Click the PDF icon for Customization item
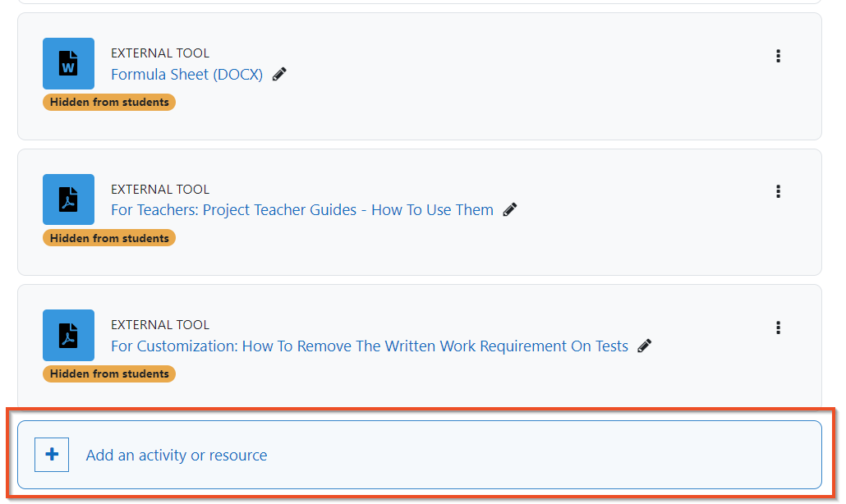The image size is (846, 504). click(x=68, y=335)
